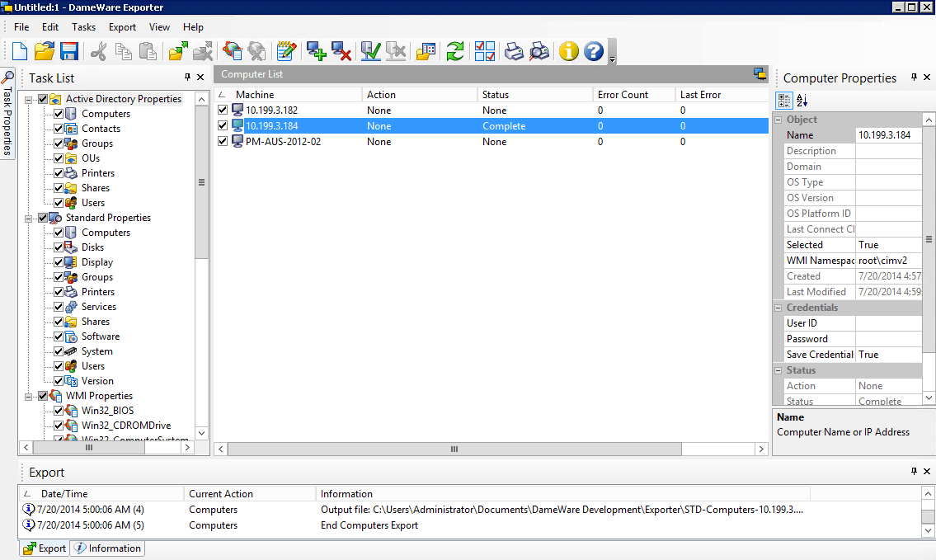Sort properties alphabetically with the A-Z icon

tap(802, 101)
